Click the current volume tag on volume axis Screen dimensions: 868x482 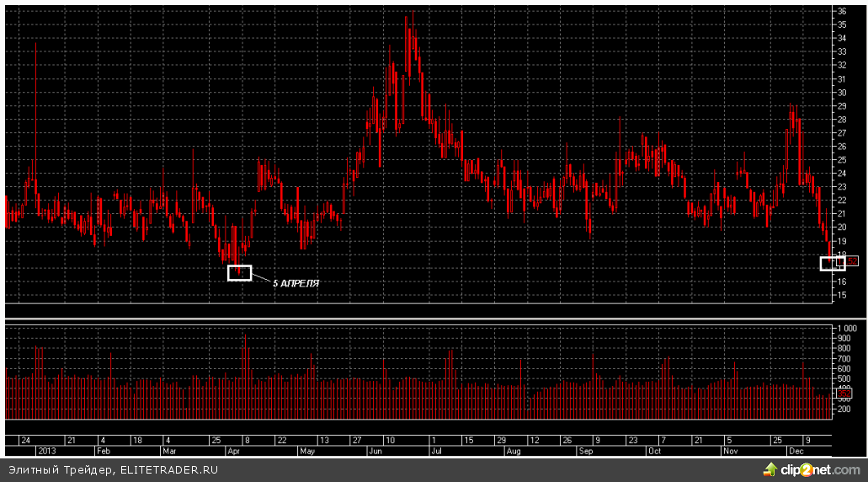pos(843,394)
